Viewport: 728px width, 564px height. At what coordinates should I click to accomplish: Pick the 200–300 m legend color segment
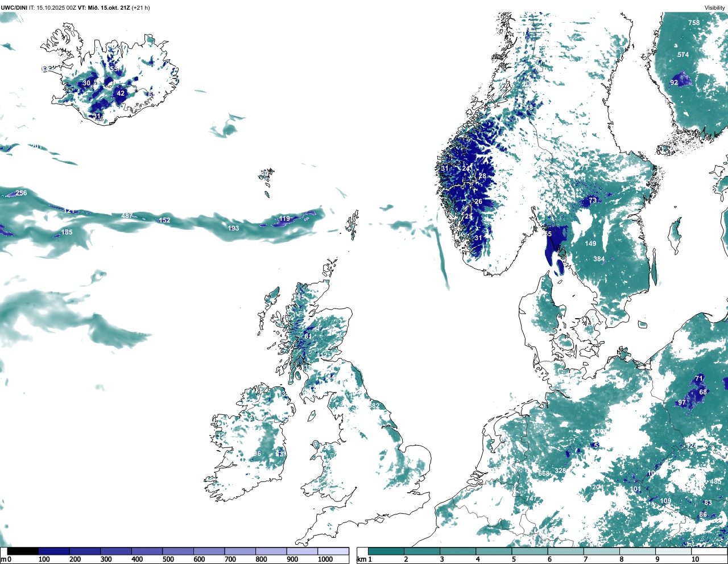pos(85,551)
